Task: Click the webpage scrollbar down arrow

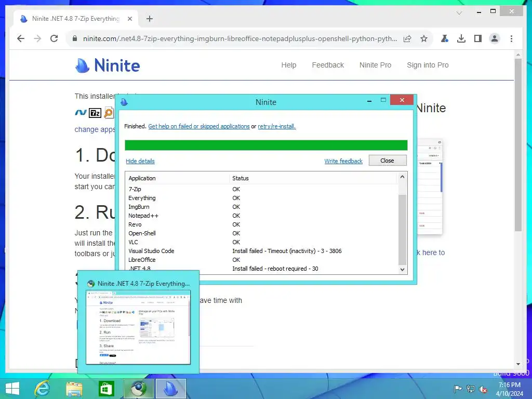Action: click(x=518, y=364)
